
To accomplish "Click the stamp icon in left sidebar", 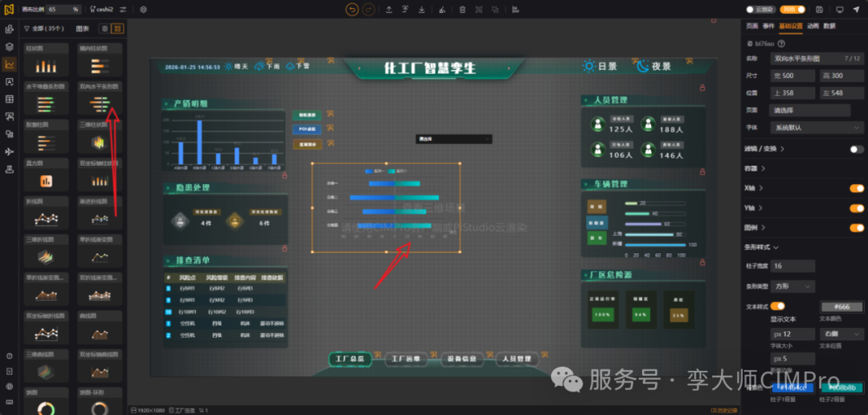I will (10, 169).
